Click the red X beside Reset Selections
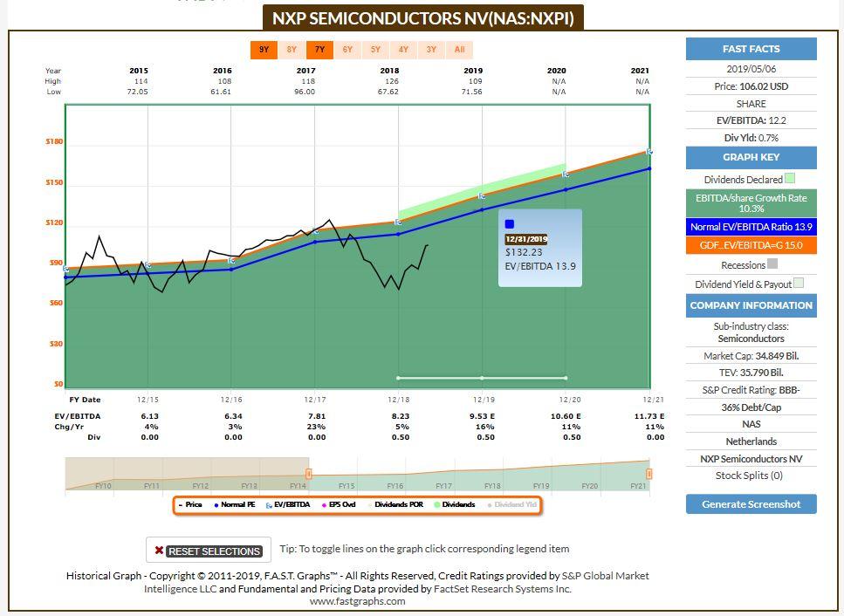The height and width of the screenshot is (616, 844). point(160,551)
